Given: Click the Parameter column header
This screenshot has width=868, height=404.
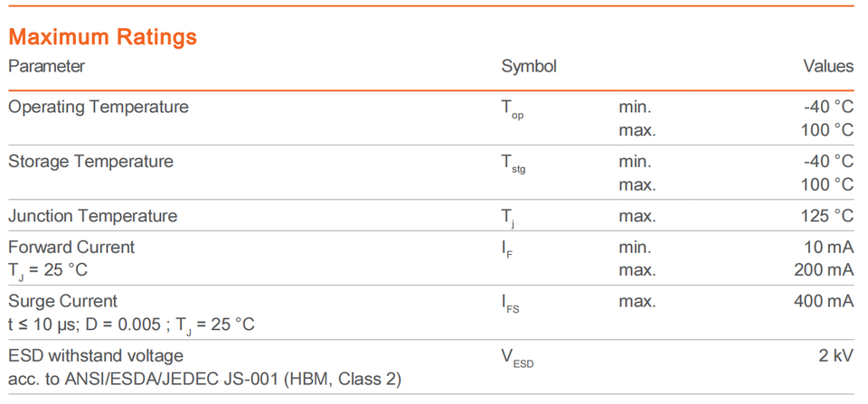Looking at the screenshot, I should 46,66.
